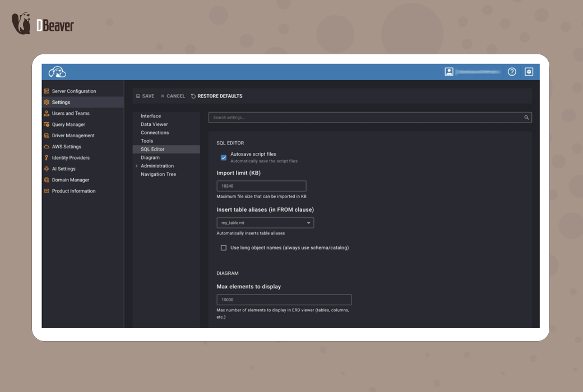Screen dimensions: 583x392
Task: Disable Autosave script files checkbox
Action: [224, 157]
